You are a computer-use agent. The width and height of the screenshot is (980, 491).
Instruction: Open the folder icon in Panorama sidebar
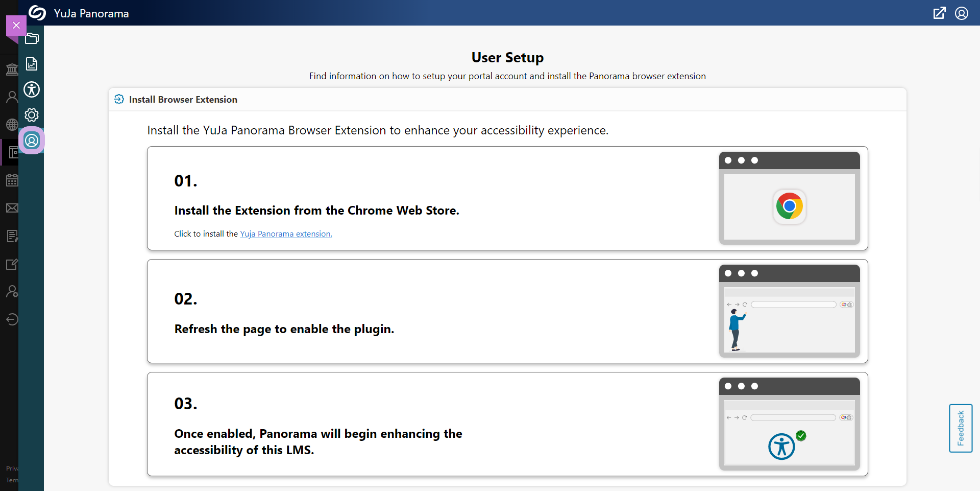(32, 39)
